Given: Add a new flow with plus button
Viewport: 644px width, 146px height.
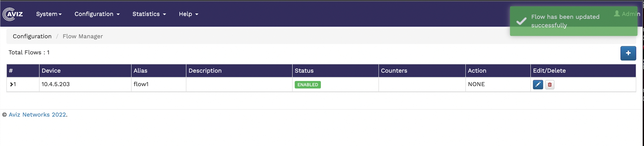Looking at the screenshot, I should (628, 53).
